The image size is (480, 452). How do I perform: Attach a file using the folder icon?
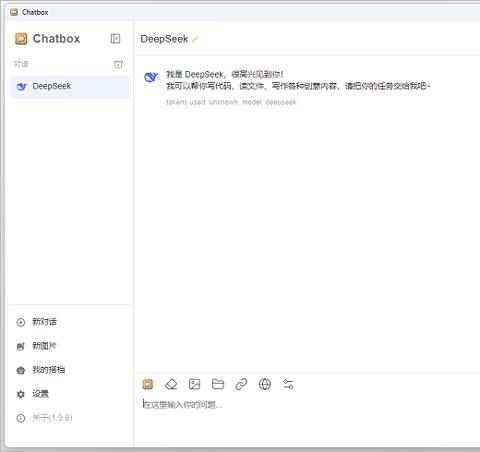click(218, 384)
